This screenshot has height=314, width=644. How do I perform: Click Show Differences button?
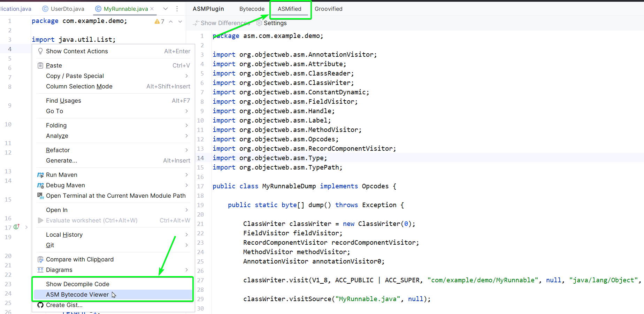pyautogui.click(x=221, y=23)
